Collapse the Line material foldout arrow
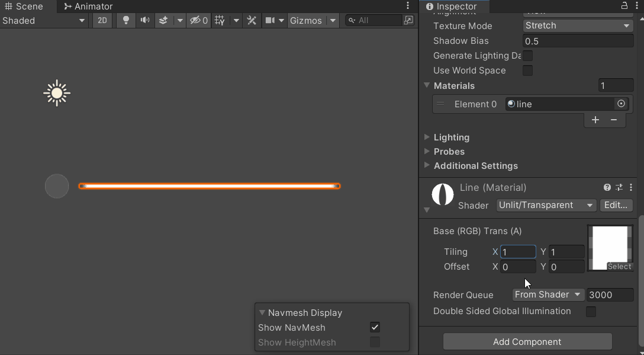This screenshot has width=644, height=355. coord(427,210)
